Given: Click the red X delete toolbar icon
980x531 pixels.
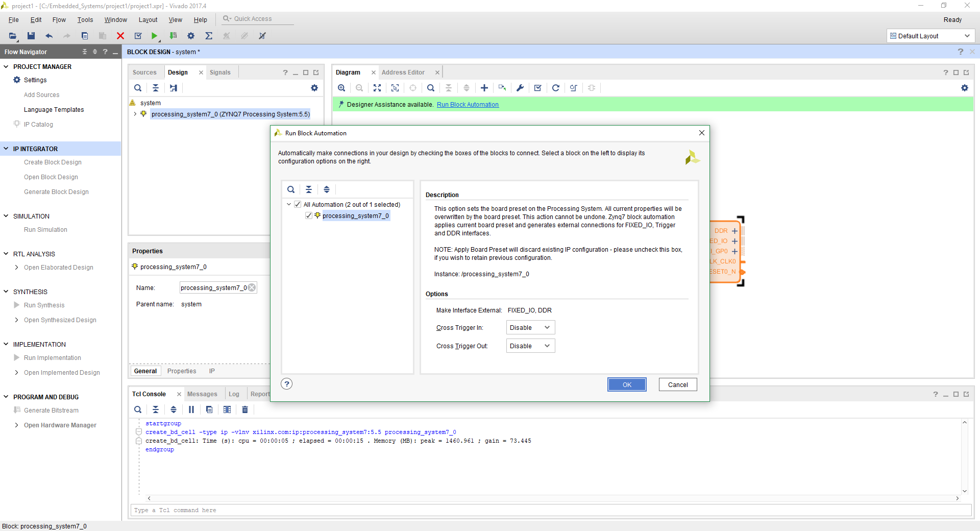Looking at the screenshot, I should [x=120, y=36].
